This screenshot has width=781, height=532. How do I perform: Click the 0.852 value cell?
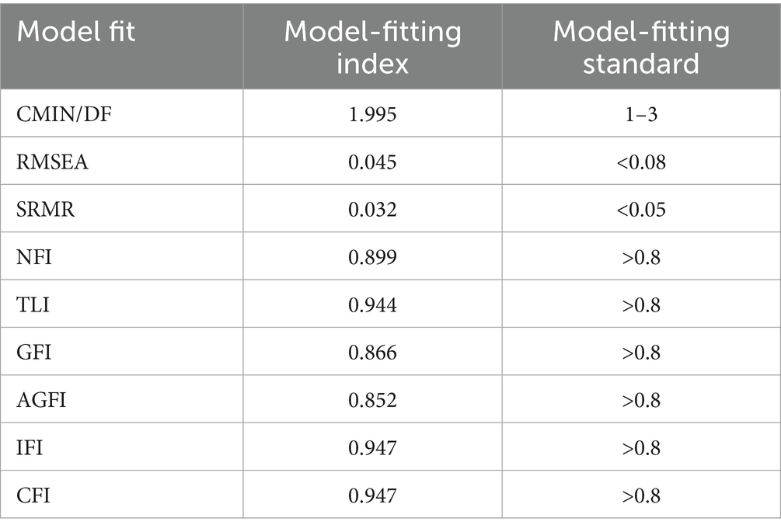372,399
